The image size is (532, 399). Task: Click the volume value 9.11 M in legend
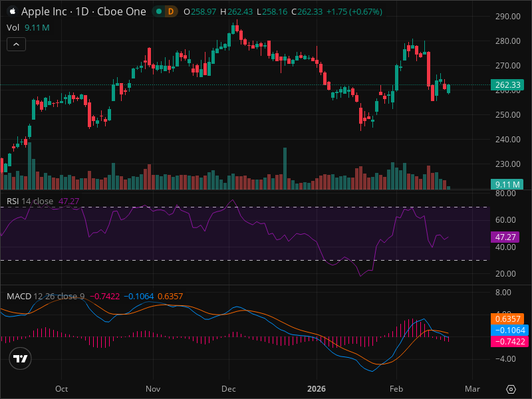click(37, 27)
